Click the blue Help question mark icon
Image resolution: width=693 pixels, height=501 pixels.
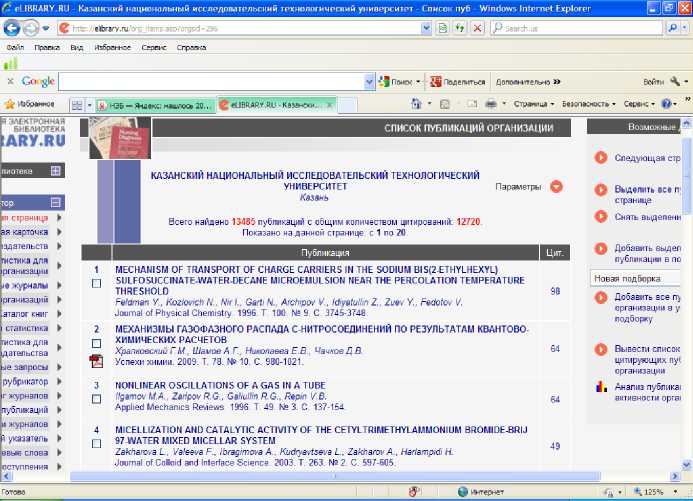click(x=666, y=104)
